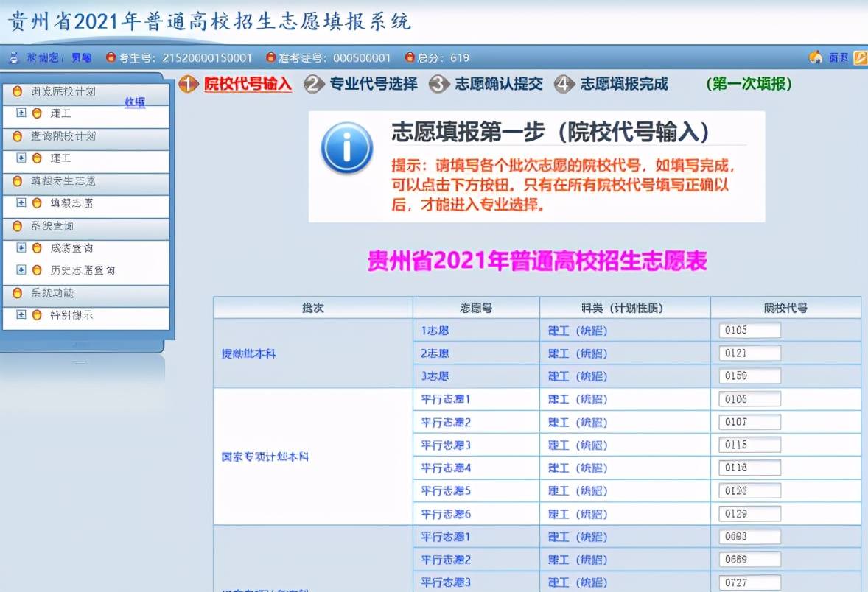
Task: Click the step 2 number circle icon
Action: point(314,84)
